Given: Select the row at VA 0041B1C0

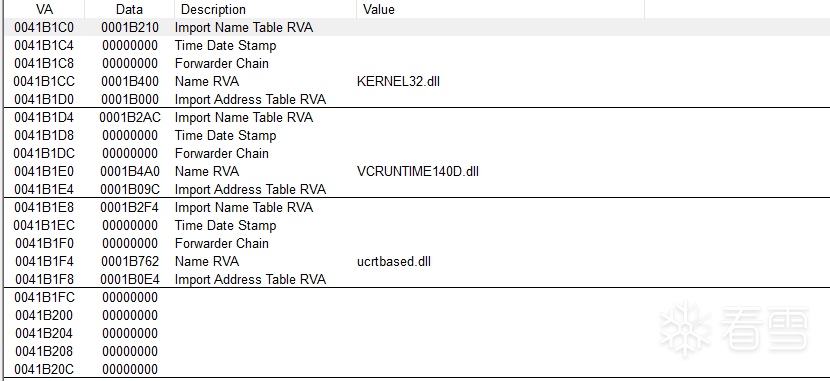Looking at the screenshot, I should (x=417, y=27).
